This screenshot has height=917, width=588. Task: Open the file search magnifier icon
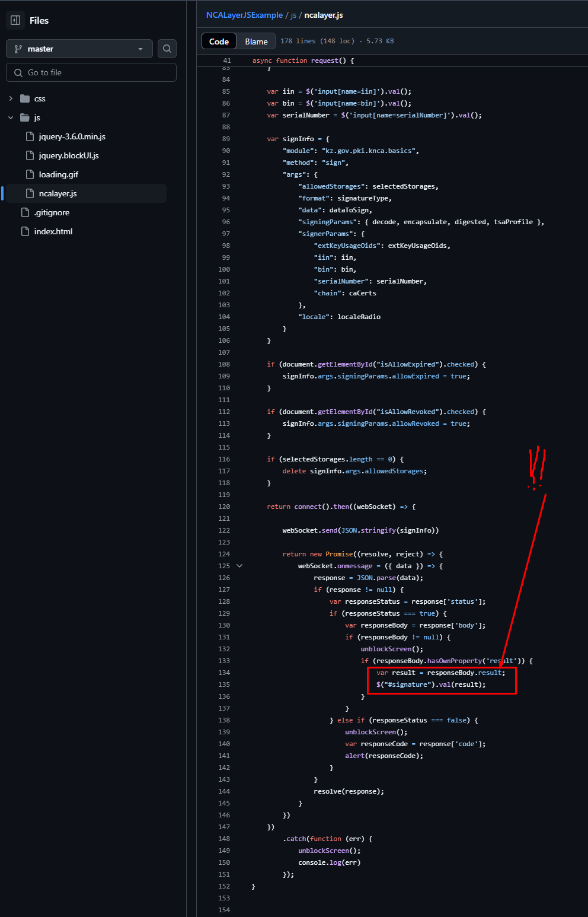[167, 49]
